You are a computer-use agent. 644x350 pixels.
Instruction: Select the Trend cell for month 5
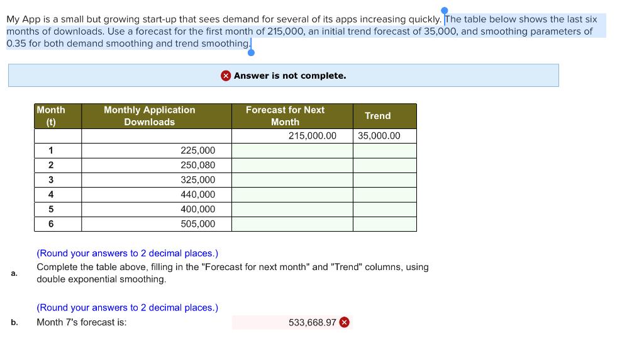click(x=385, y=210)
